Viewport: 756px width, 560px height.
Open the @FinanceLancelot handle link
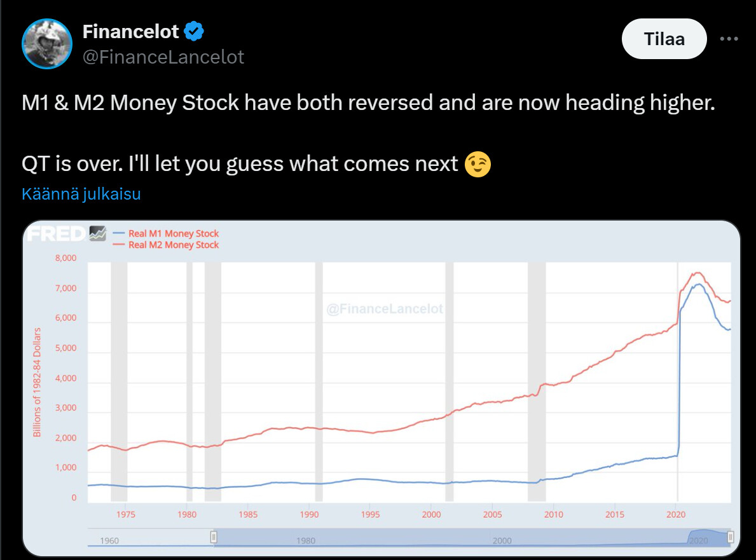tap(163, 57)
